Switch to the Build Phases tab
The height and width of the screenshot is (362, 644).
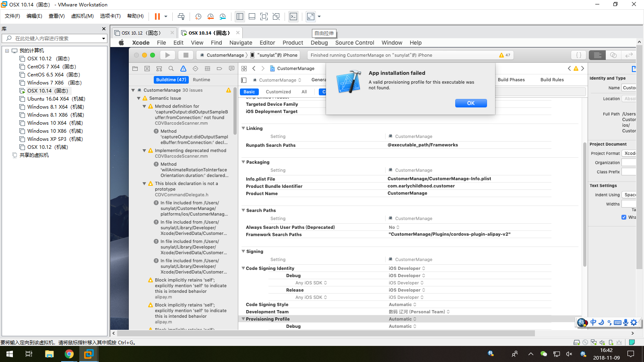coord(511,80)
